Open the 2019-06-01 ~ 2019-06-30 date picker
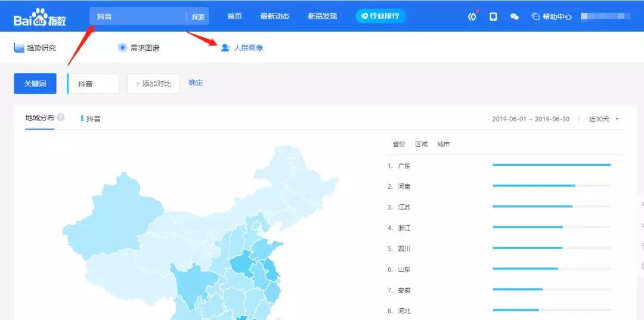Viewport: 644px width, 320px height. [531, 119]
